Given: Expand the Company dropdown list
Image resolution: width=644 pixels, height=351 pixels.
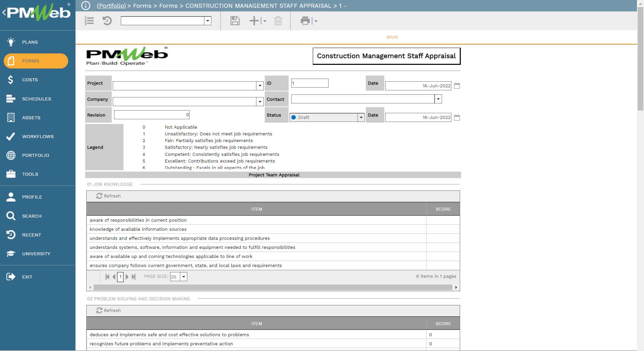Looking at the screenshot, I should [x=260, y=101].
